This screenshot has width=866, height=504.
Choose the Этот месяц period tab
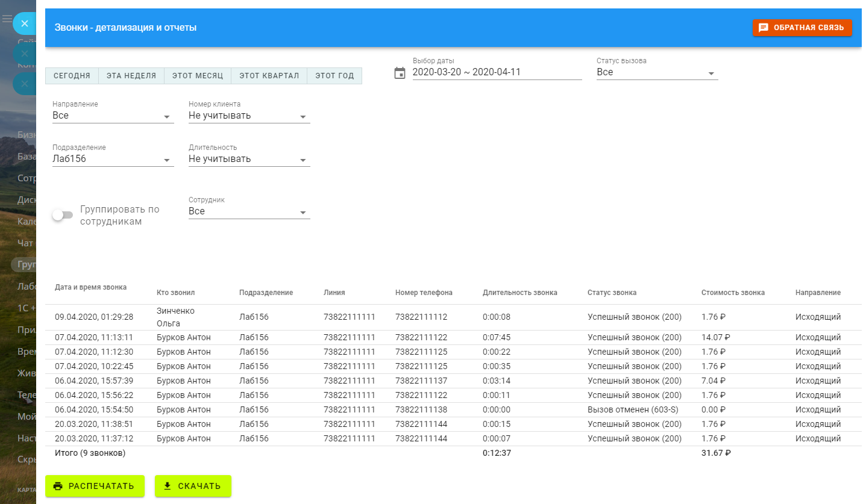click(198, 76)
